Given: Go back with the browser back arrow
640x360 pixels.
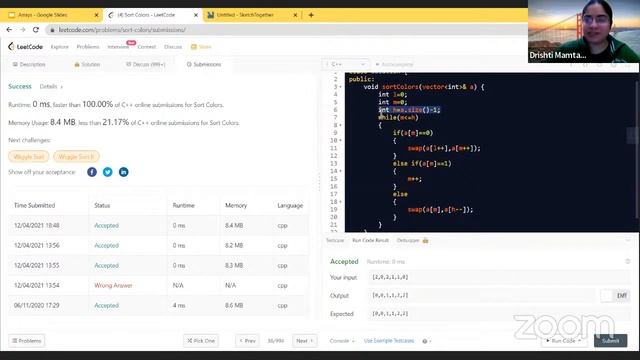Looking at the screenshot, I should pos(9,30).
